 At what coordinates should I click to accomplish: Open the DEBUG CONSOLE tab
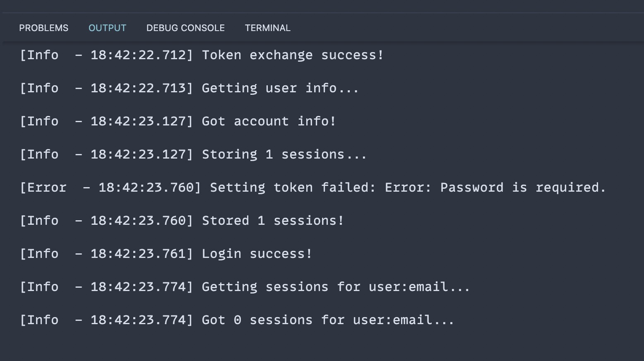point(185,28)
